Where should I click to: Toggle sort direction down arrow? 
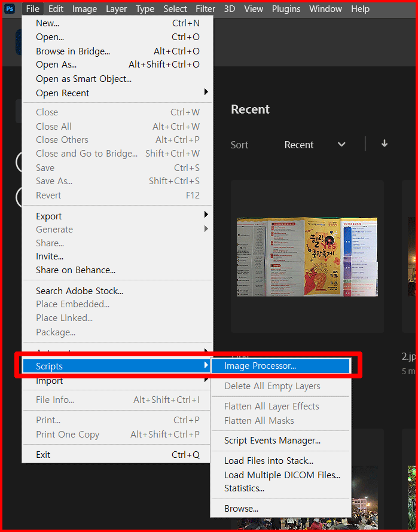coord(385,144)
